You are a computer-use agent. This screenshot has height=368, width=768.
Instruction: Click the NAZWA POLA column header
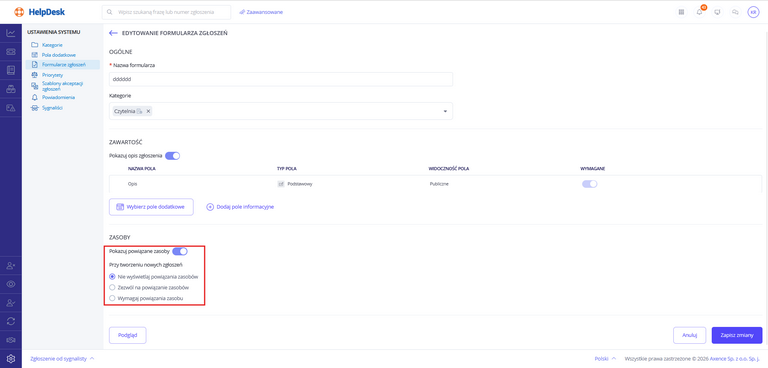pyautogui.click(x=142, y=169)
